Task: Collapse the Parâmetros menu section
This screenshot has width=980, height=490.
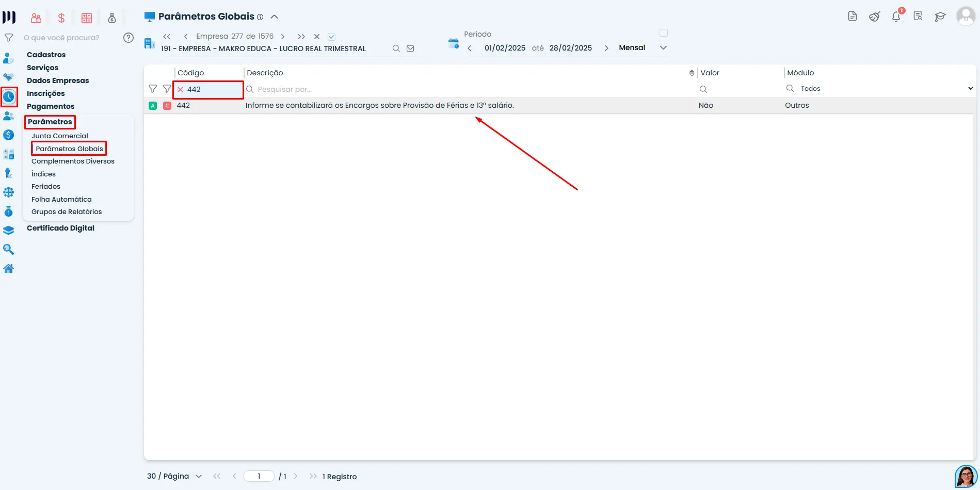Action: pyautogui.click(x=50, y=122)
